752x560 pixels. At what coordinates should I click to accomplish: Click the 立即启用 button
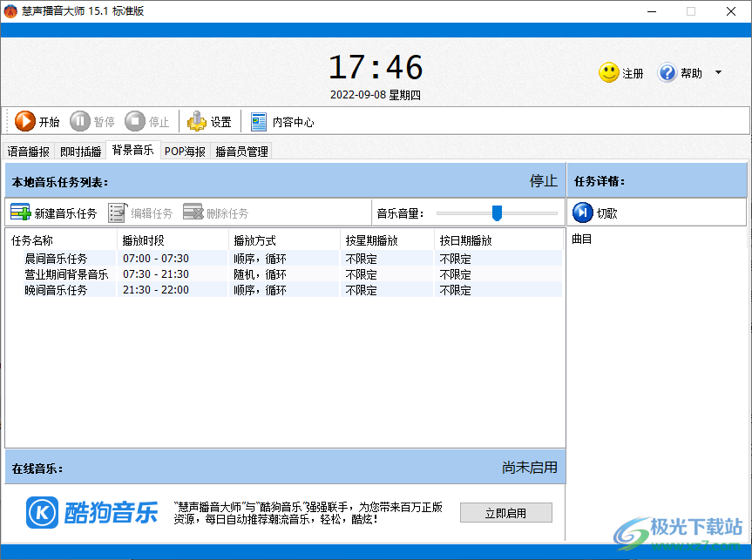pos(505,512)
